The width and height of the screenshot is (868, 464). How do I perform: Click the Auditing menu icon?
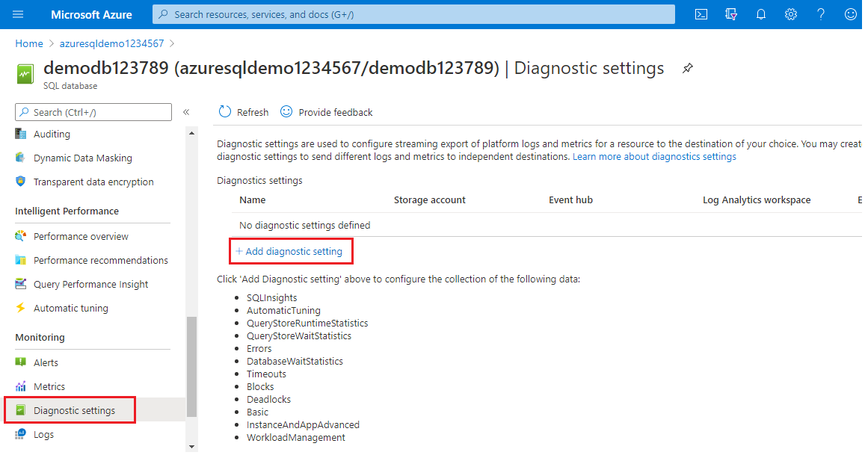pos(20,134)
